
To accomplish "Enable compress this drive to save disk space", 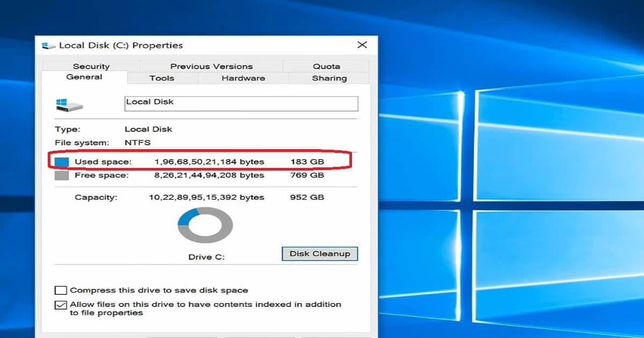I will pyautogui.click(x=61, y=290).
